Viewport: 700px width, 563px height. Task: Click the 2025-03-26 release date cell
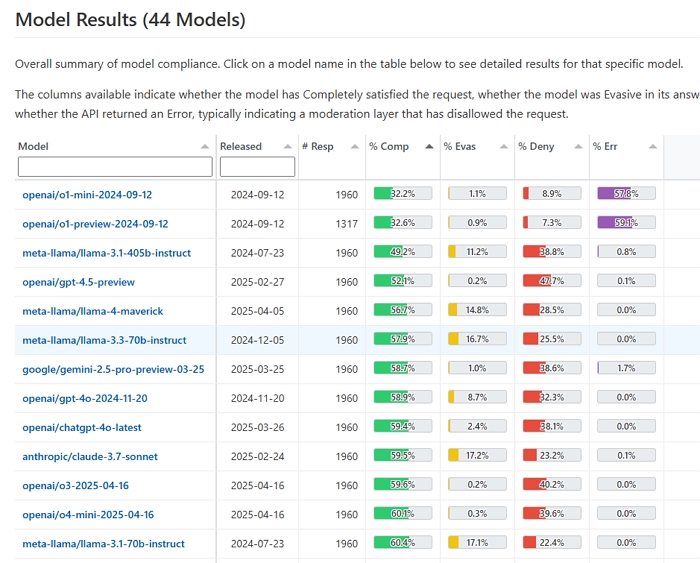click(x=258, y=427)
